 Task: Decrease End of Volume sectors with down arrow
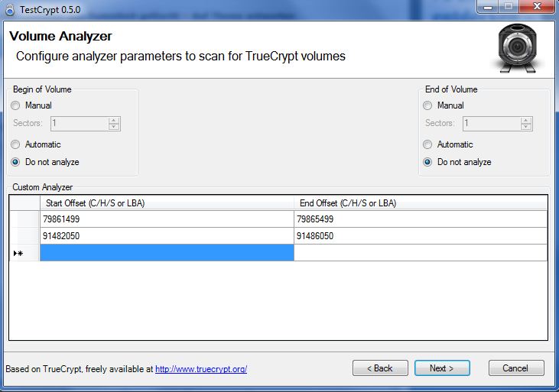point(526,127)
